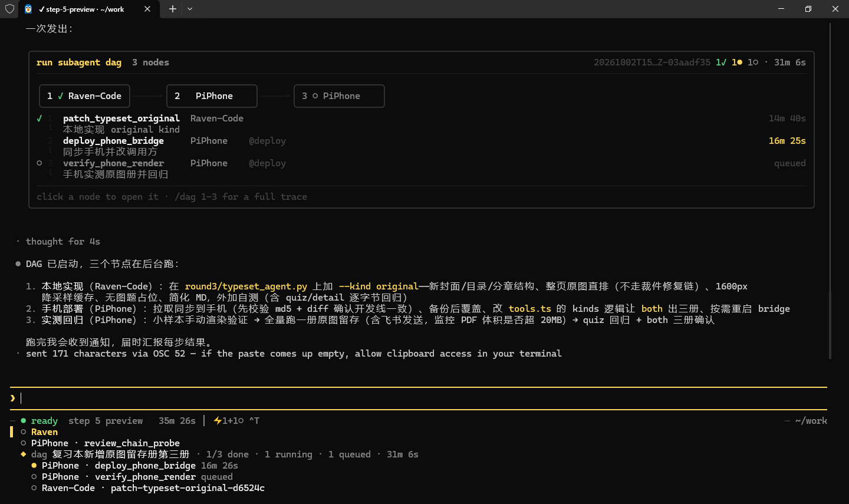The image size is (849, 504).
Task: Open DAG node 2 PiPhone box
Action: pyautogui.click(x=212, y=96)
